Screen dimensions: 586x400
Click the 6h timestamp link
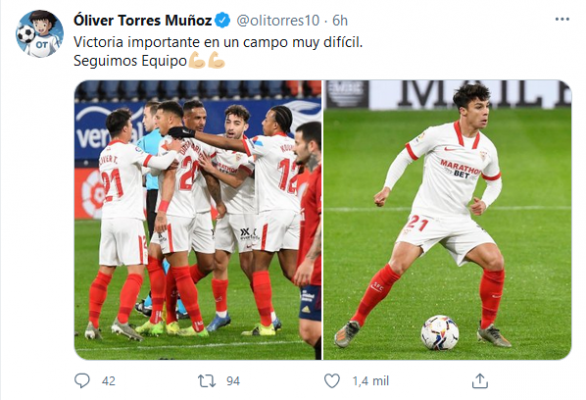[x=340, y=20]
